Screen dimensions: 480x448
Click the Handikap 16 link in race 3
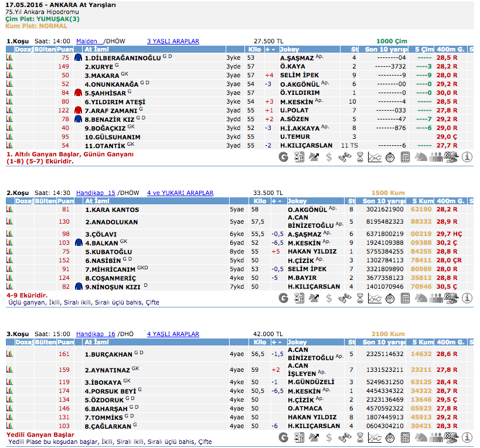coord(96,334)
